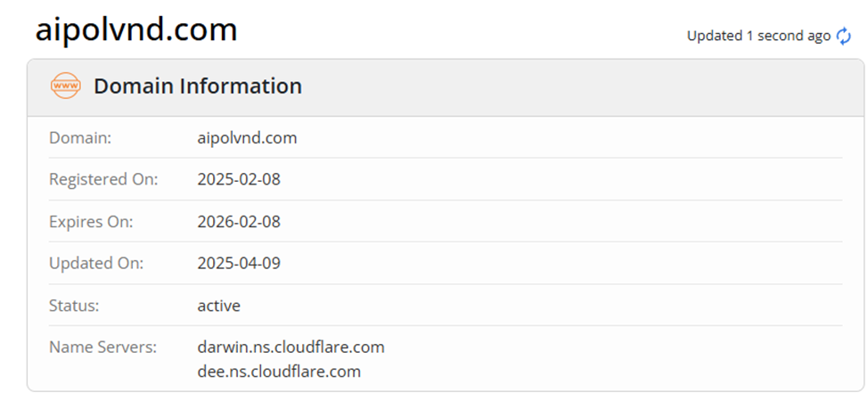Click the gray panel header bar's empty area

point(579,87)
